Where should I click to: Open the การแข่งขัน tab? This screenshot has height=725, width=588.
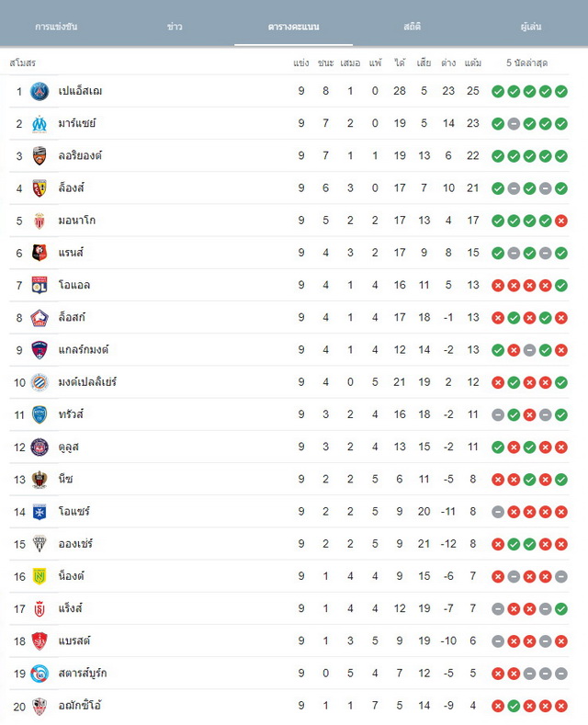pyautogui.click(x=56, y=27)
